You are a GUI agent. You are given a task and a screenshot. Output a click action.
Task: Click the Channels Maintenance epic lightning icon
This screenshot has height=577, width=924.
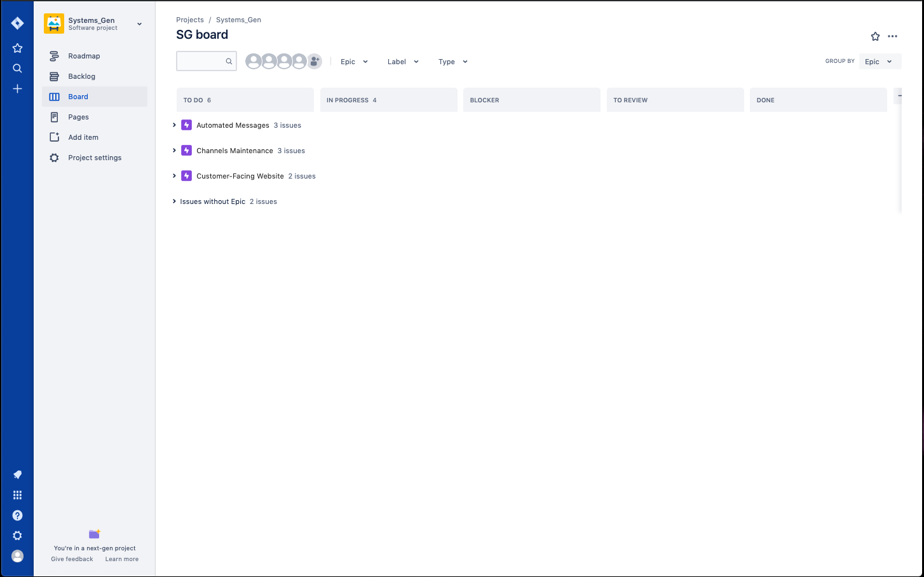click(x=186, y=151)
